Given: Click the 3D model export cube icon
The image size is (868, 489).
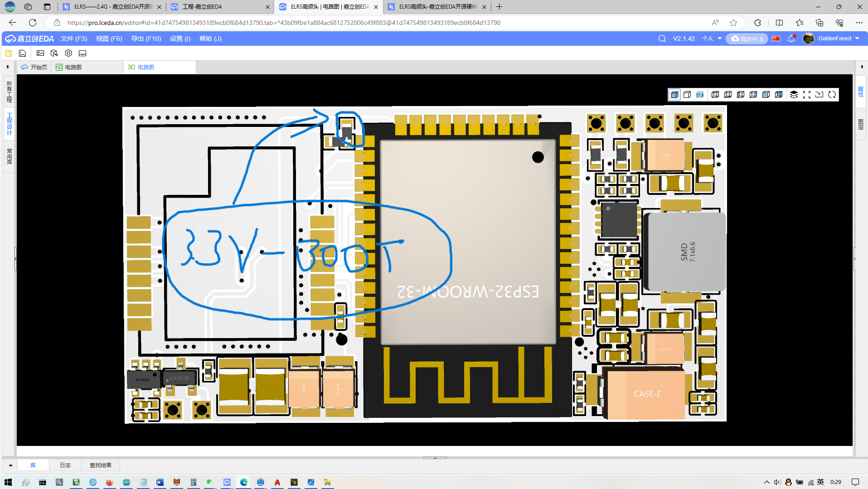Looking at the screenshot, I should pyautogui.click(x=54, y=53).
